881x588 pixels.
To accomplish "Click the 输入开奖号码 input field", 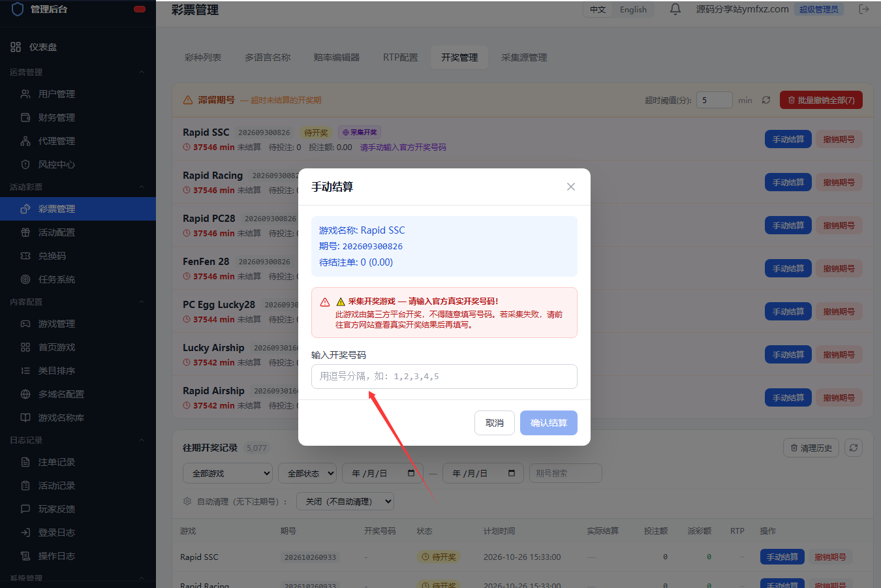I will [x=444, y=377].
